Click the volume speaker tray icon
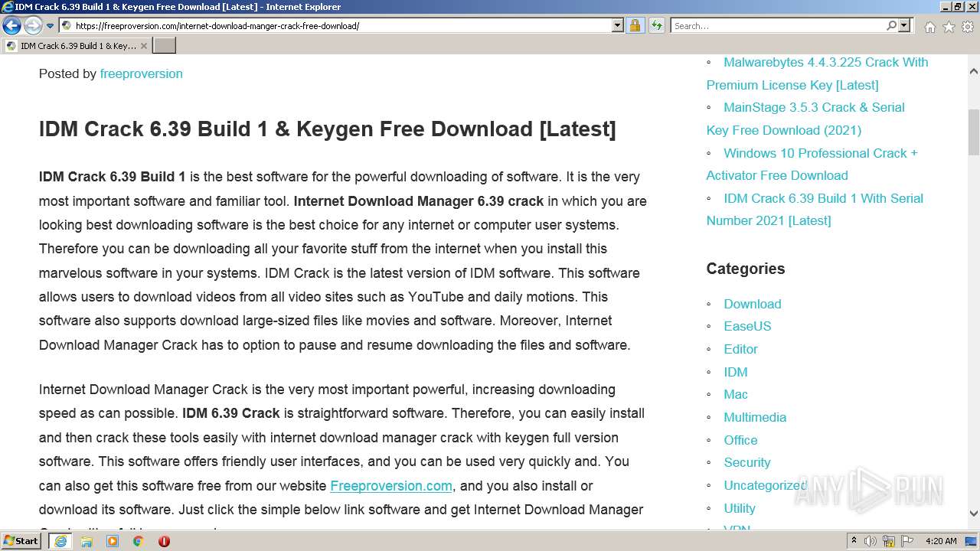The width and height of the screenshot is (980, 551). (871, 541)
